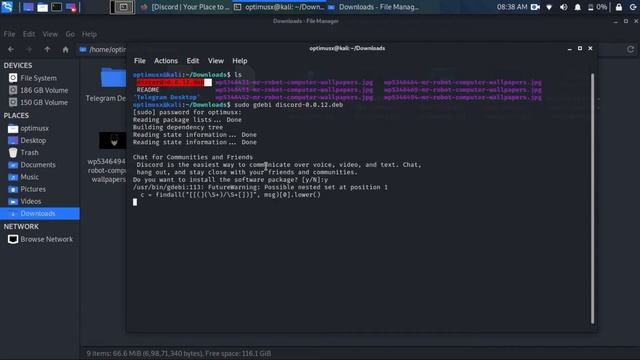Open Go menu in the File Manager

point(70,34)
